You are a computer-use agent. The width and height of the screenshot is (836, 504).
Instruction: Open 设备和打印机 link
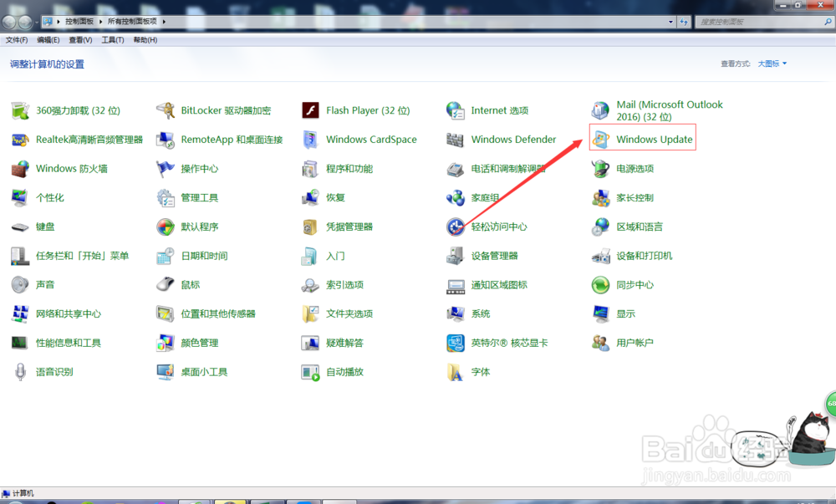[x=644, y=256]
